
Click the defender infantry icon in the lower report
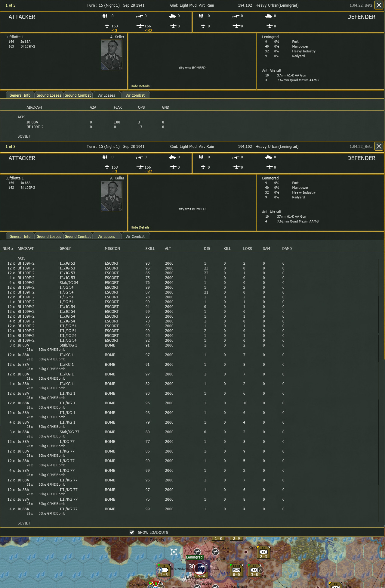pyautogui.click(x=201, y=157)
